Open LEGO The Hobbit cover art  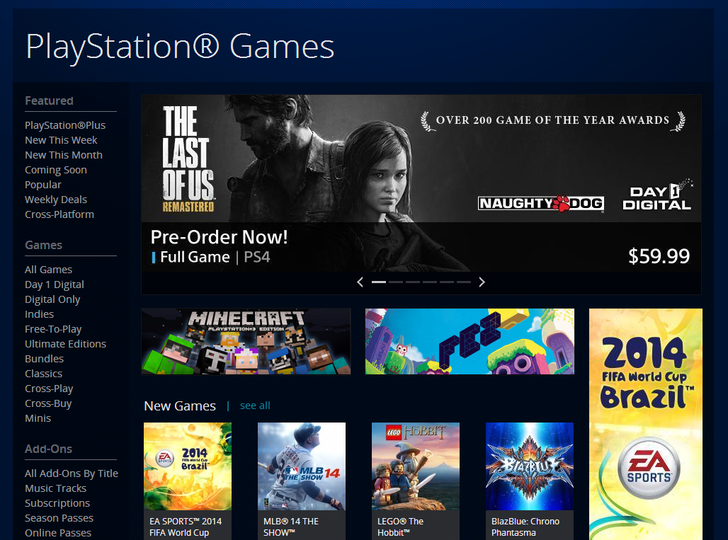(416, 466)
